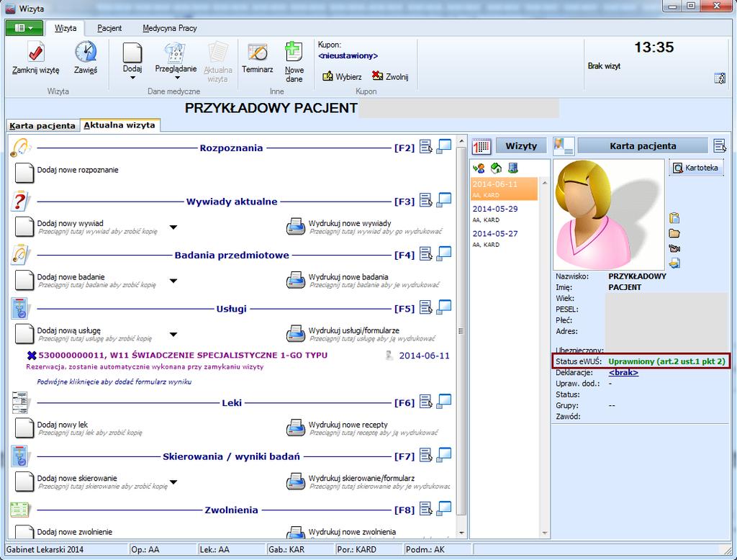Open the Kartoteka button
The height and width of the screenshot is (560, 737).
696,168
